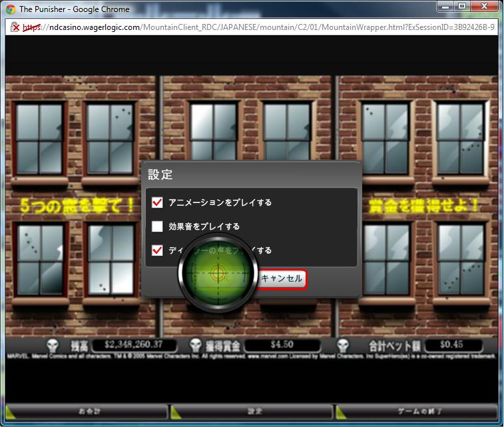This screenshot has height=428, width=504.
Task: Shoot the top-left window of right building
Action: pos(385,139)
